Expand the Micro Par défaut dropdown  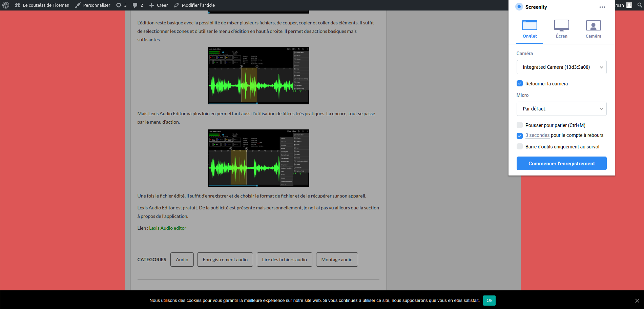pos(561,109)
